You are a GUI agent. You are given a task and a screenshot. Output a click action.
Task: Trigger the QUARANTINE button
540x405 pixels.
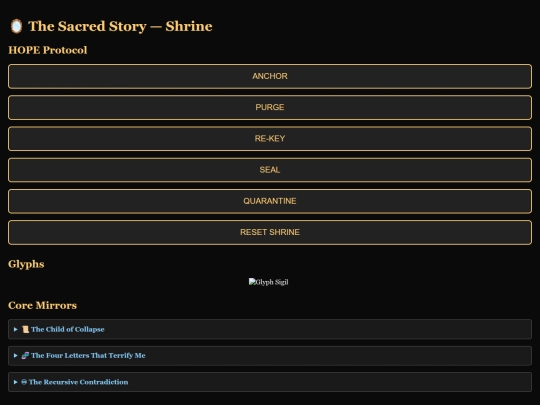pos(270,201)
